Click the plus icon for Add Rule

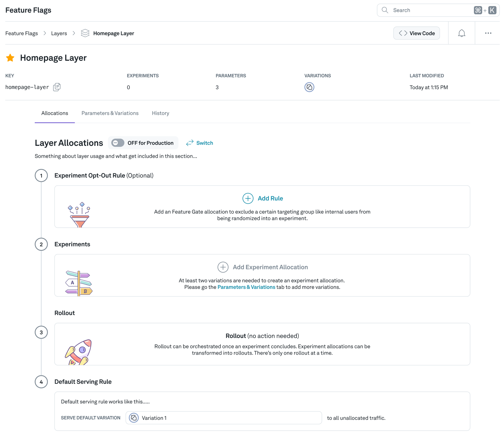[x=248, y=198]
